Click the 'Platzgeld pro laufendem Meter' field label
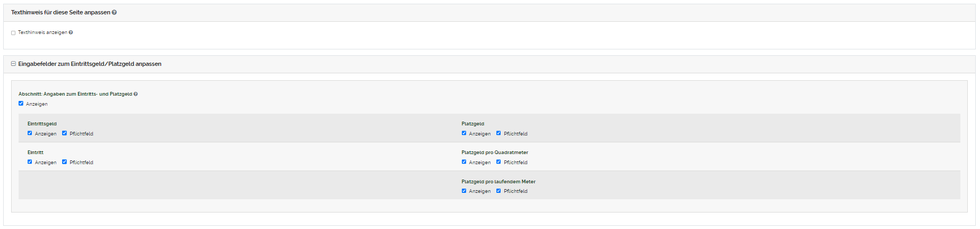Screen dimensions: 980x229 [498, 182]
